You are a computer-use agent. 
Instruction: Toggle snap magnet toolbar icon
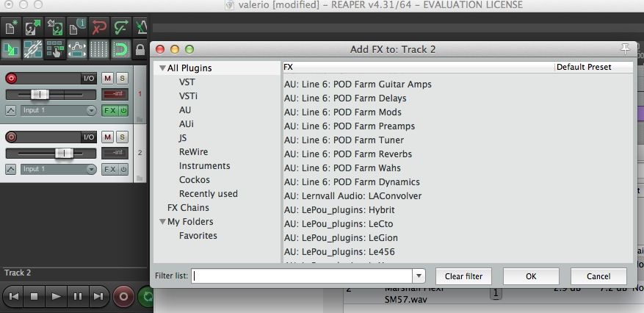click(122, 50)
